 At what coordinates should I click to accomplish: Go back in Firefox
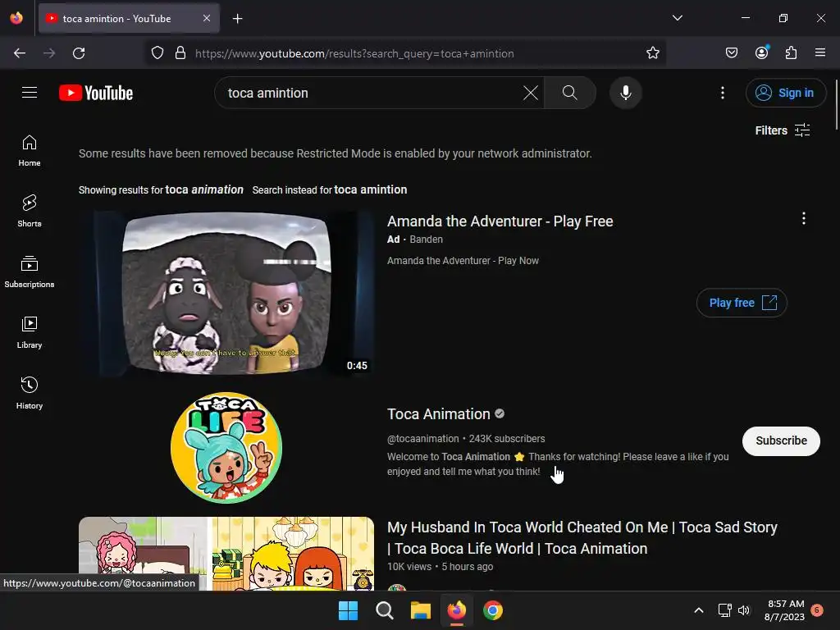pos(20,53)
